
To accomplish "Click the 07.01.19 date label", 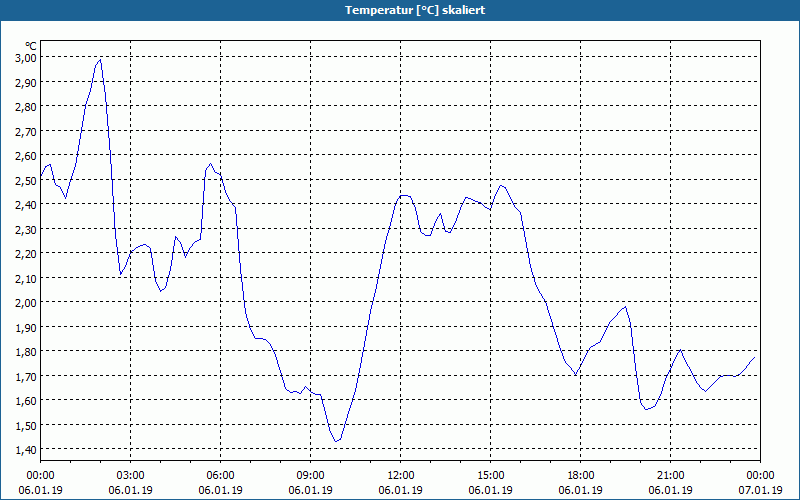I will pos(760,490).
